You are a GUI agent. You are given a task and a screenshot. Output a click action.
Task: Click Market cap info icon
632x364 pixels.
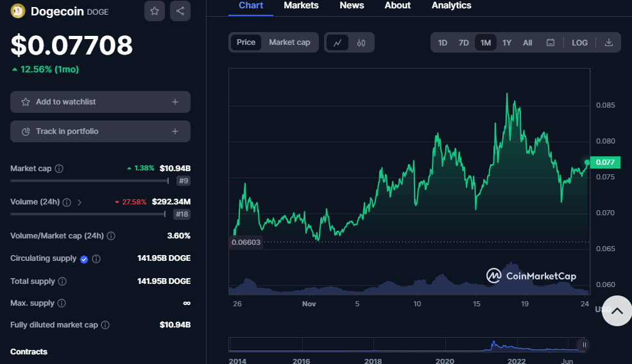(x=59, y=169)
